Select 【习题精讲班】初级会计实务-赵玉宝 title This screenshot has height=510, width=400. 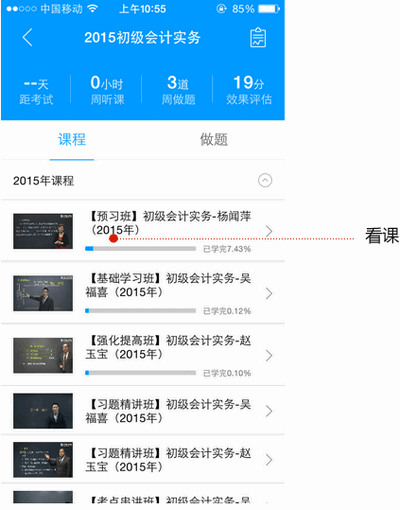pyautogui.click(x=168, y=460)
